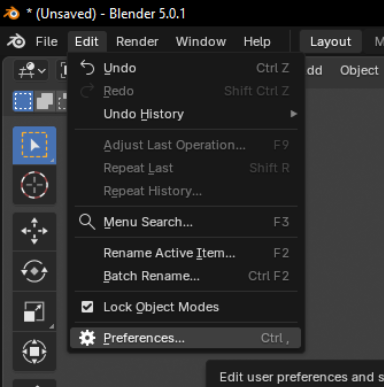Set selection mode to new selection icon

[x=23, y=101]
